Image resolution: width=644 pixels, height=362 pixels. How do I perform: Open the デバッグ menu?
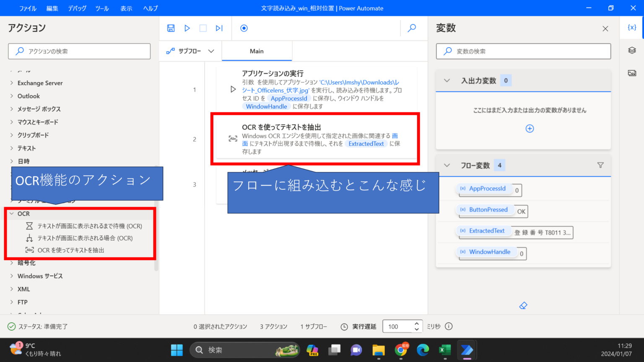click(x=77, y=8)
